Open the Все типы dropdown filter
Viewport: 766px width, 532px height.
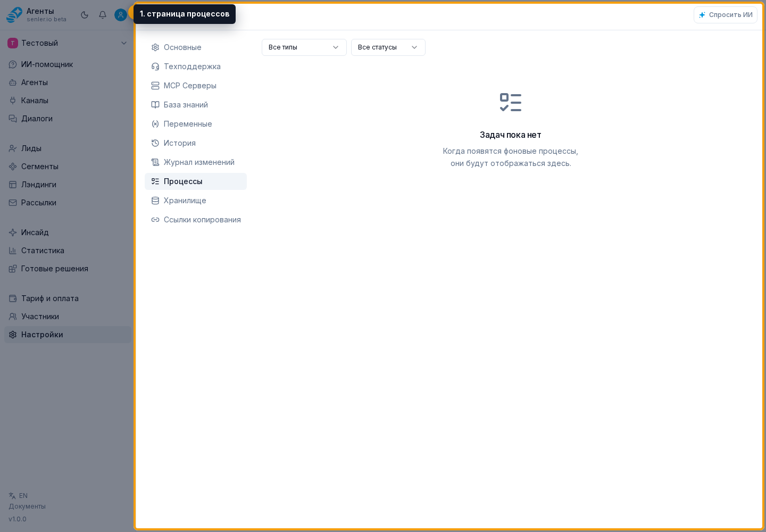click(304, 47)
